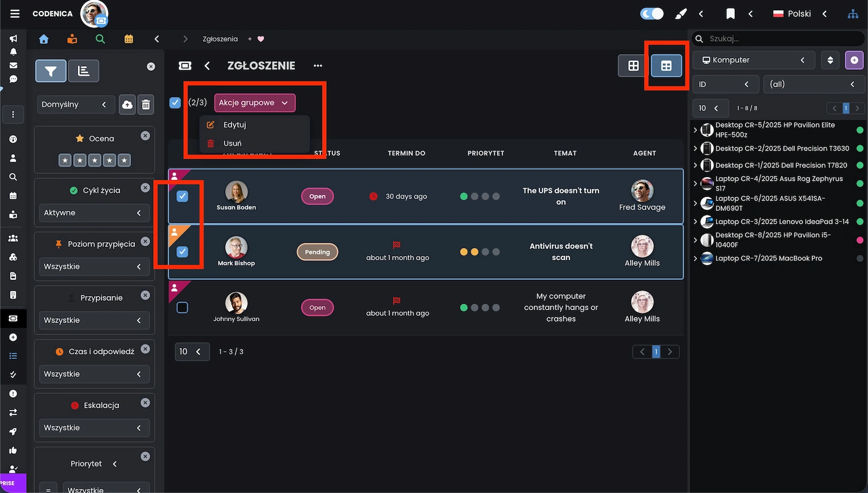Viewport: 868px width, 493px height.
Task: Toggle the dark mode switch in the header
Action: [652, 13]
